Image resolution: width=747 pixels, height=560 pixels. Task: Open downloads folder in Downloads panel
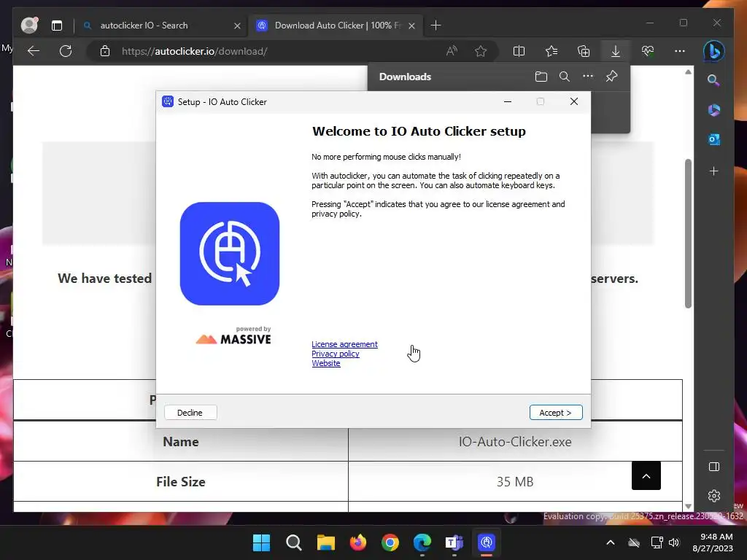(x=541, y=77)
